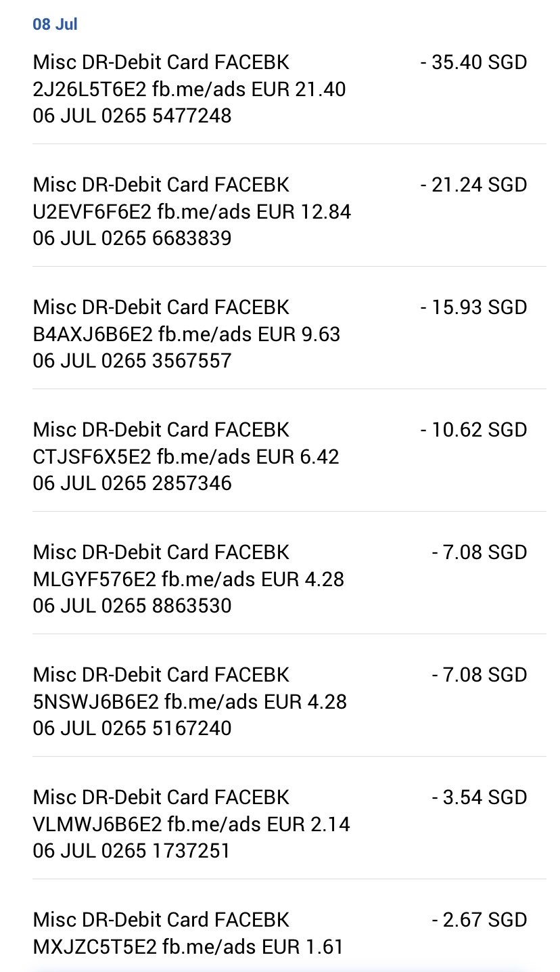Select the B4AXJ6B6E2 EUR 9.63 transaction
This screenshot has height=972, width=560.
click(186, 334)
